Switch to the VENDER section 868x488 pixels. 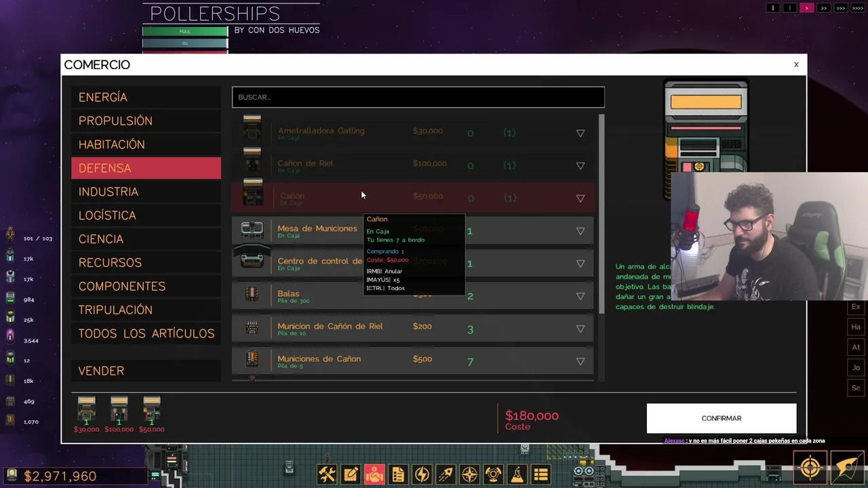(x=146, y=371)
